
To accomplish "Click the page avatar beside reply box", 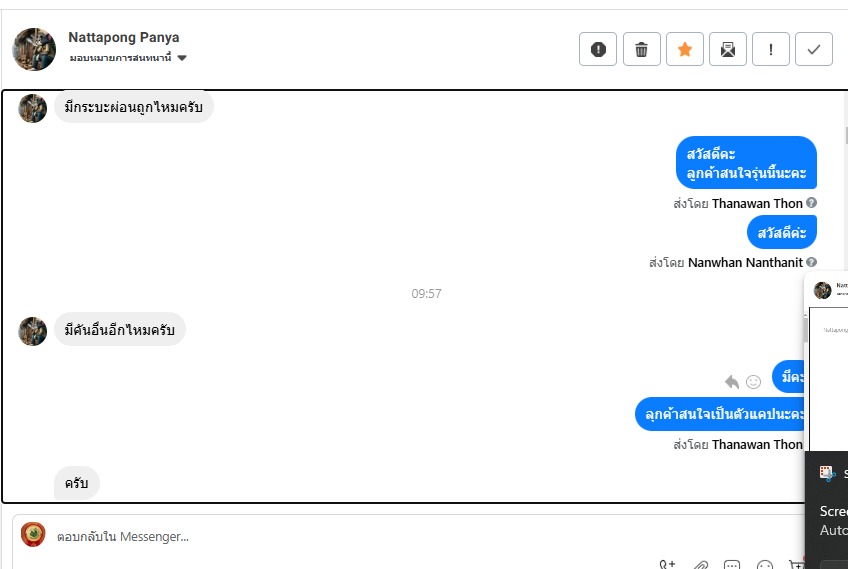I will tap(33, 534).
